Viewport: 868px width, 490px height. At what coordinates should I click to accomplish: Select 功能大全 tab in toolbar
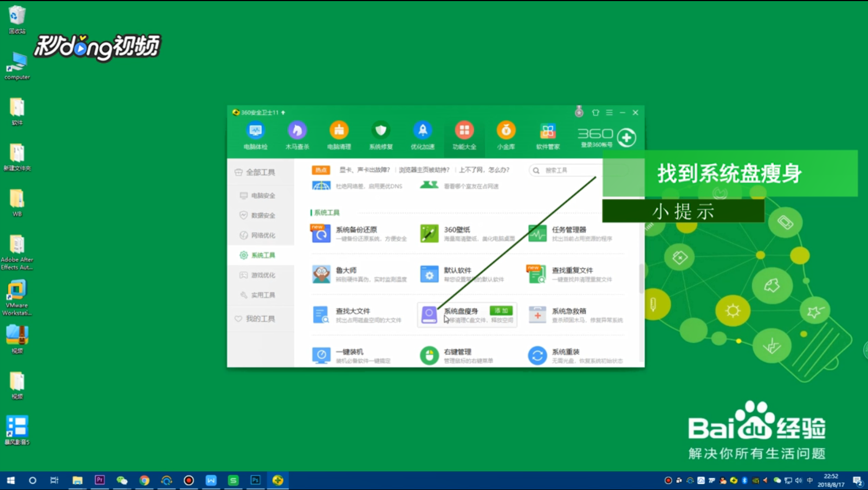[464, 136]
